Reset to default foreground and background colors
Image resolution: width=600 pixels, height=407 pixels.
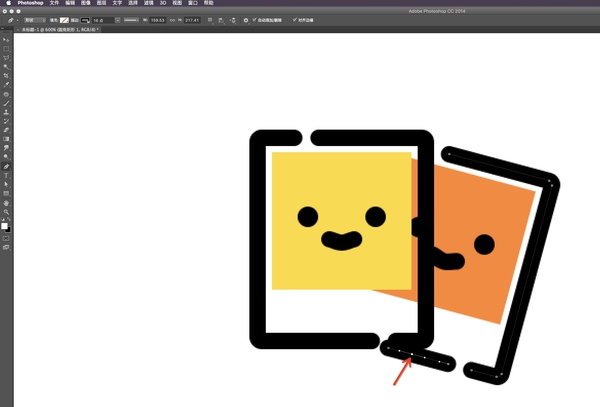click(x=3, y=220)
